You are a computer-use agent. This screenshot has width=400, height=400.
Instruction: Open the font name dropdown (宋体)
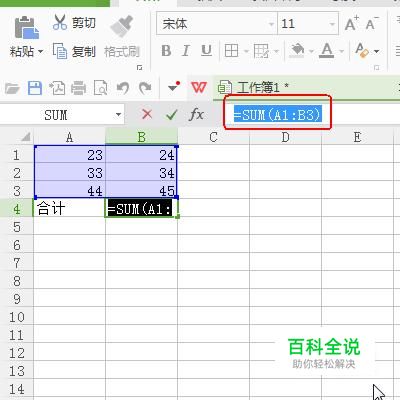pos(272,24)
